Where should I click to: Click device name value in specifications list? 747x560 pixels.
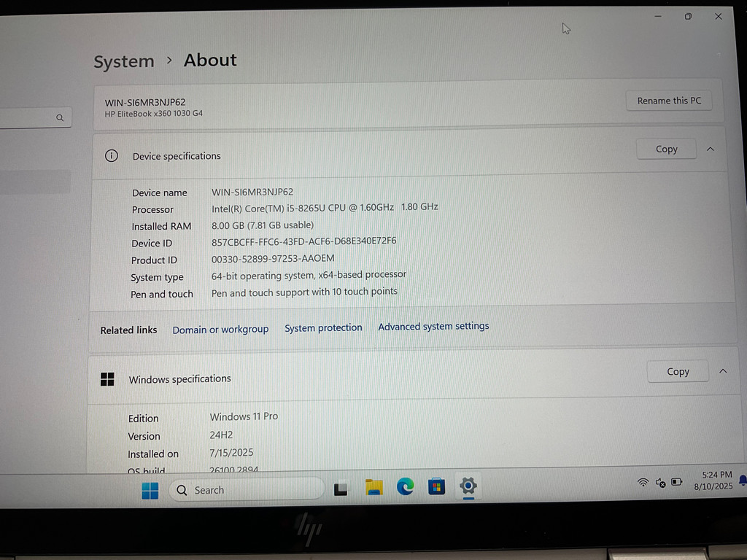(252, 192)
